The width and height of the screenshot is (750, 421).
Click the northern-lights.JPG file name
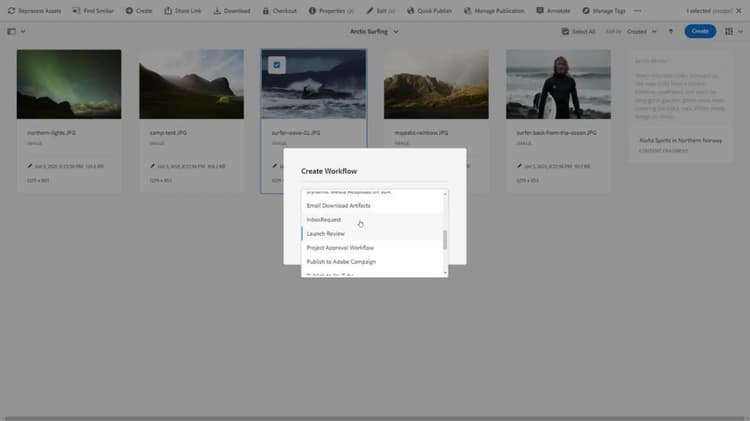click(51, 133)
